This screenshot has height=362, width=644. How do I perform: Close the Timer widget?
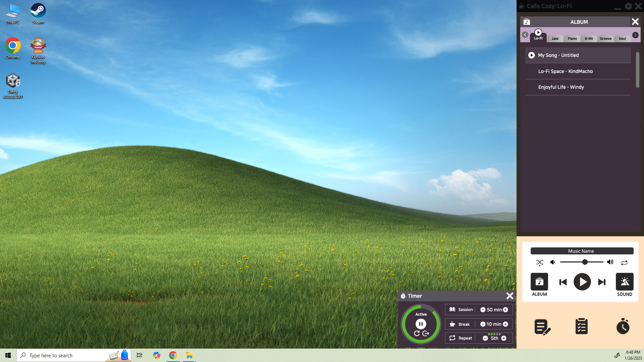[x=509, y=296]
